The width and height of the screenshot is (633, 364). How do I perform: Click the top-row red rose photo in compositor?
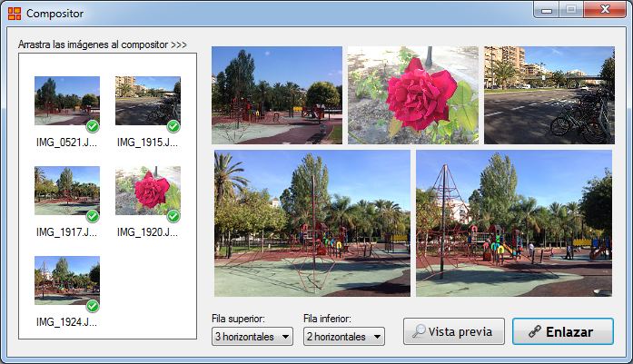(x=413, y=95)
